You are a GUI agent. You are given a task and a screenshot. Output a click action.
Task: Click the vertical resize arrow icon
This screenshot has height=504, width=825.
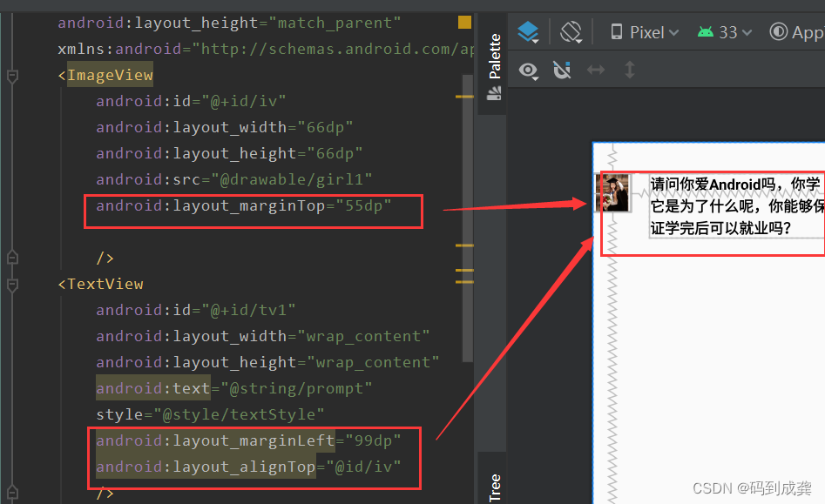coord(629,71)
